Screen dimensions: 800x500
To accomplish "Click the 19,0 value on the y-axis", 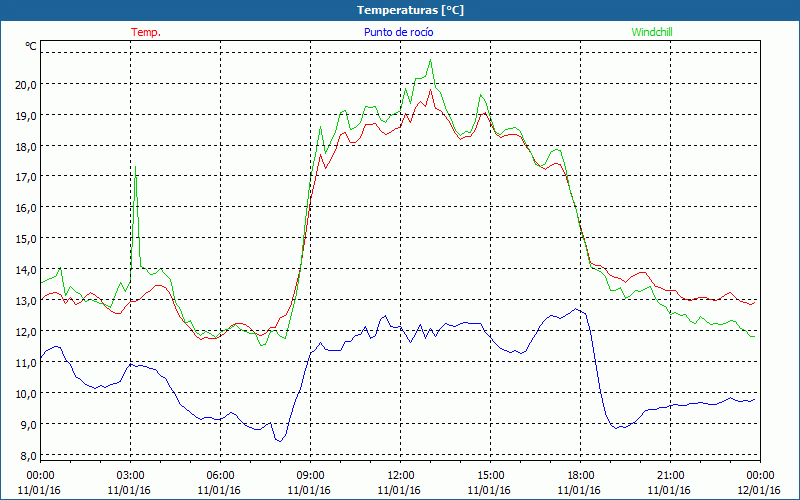I will [x=26, y=116].
